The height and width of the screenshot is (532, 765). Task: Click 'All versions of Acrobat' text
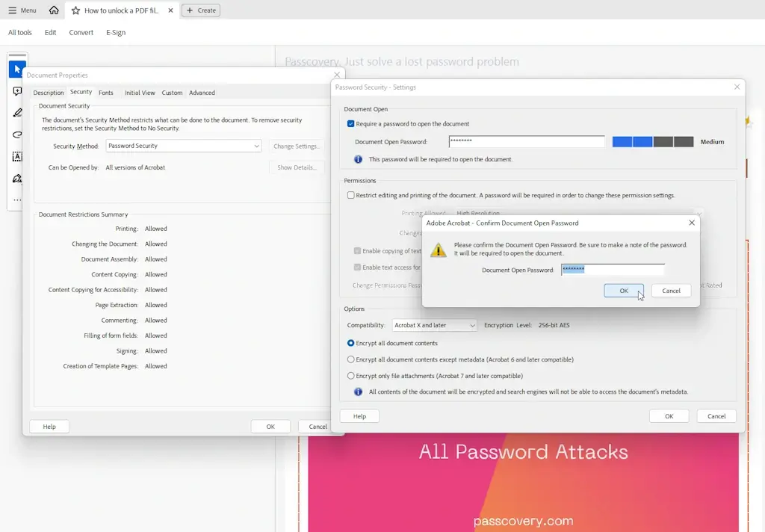tap(135, 167)
